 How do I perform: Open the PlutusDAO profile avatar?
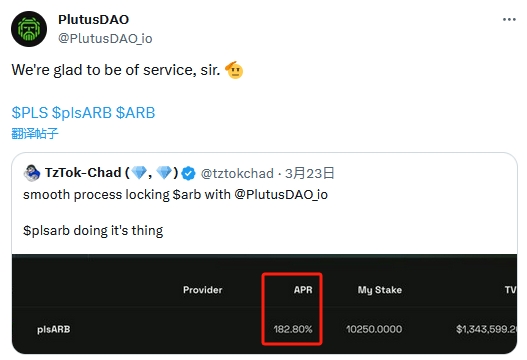pyautogui.click(x=29, y=29)
